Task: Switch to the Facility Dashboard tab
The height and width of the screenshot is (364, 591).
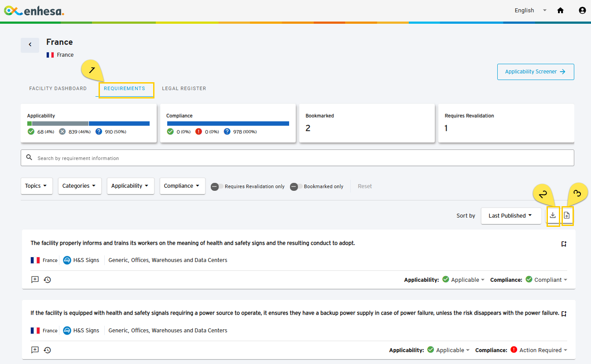Action: point(58,88)
